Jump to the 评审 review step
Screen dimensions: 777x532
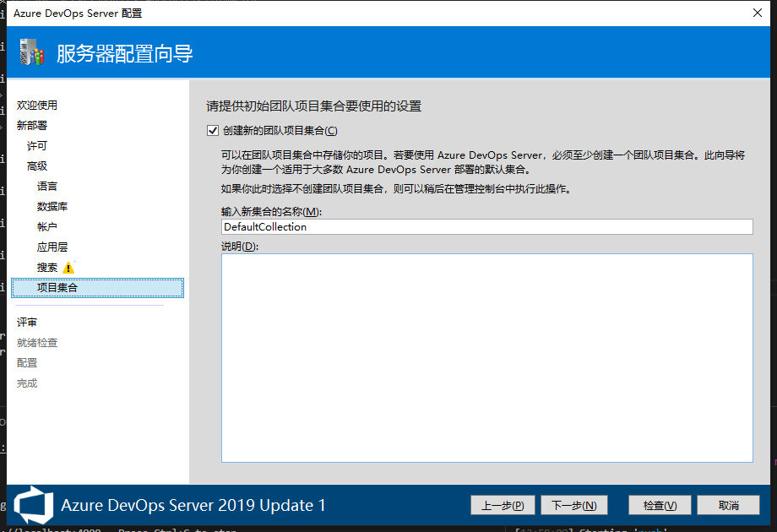27,323
